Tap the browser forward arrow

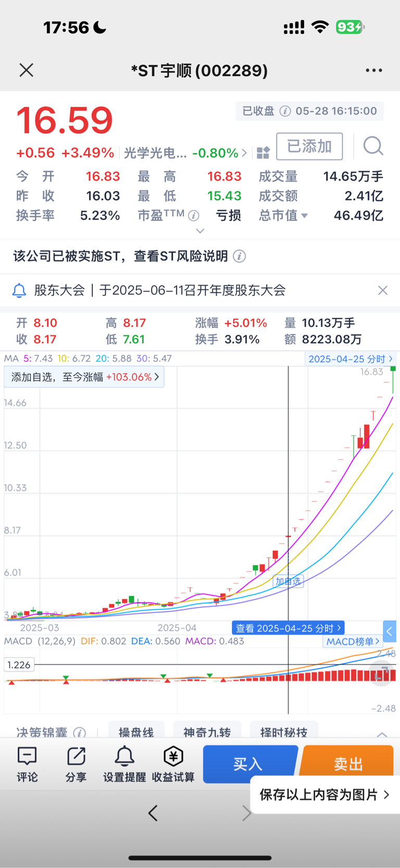tap(247, 813)
